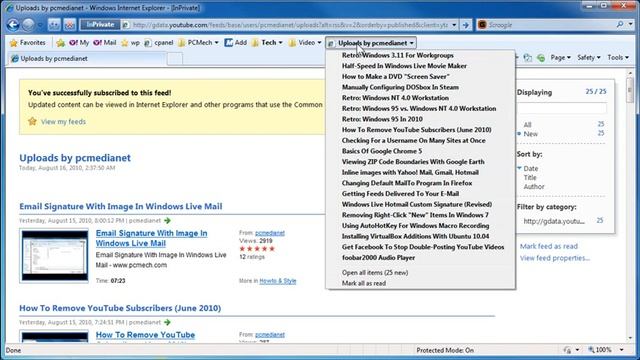Click the green feeds toolbar icon
Viewport: 640px width, 360px height.
click(x=541, y=58)
